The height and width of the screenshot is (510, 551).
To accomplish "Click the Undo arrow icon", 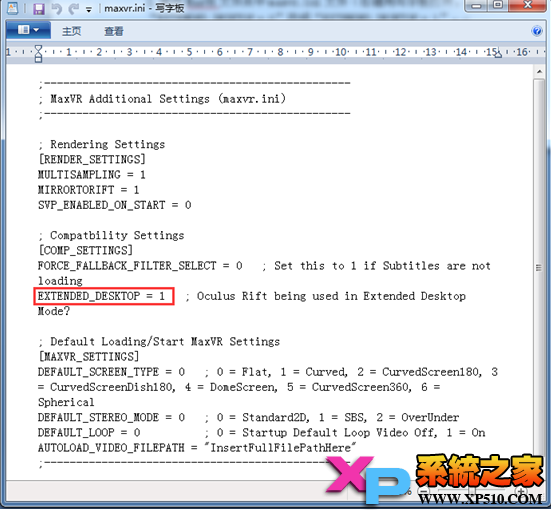I will 56,8.
